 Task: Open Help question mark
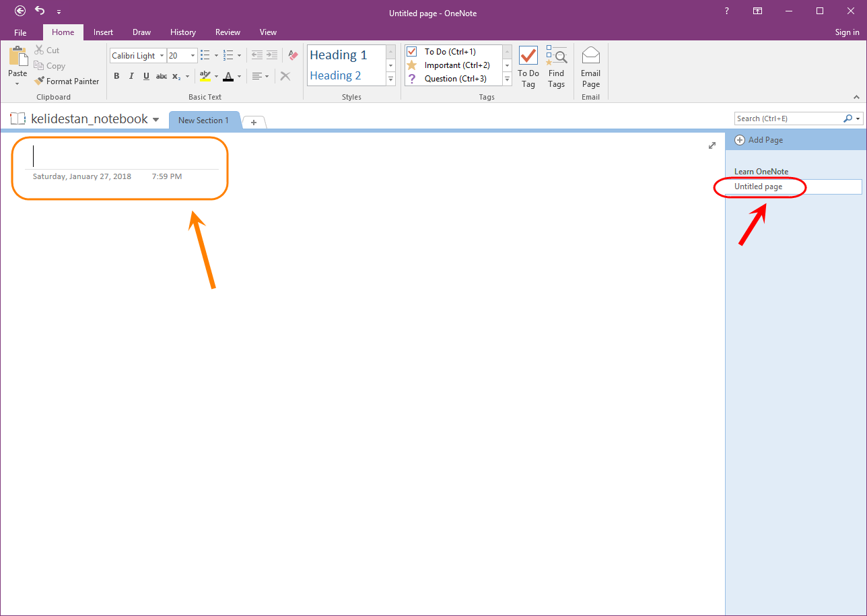coord(726,11)
